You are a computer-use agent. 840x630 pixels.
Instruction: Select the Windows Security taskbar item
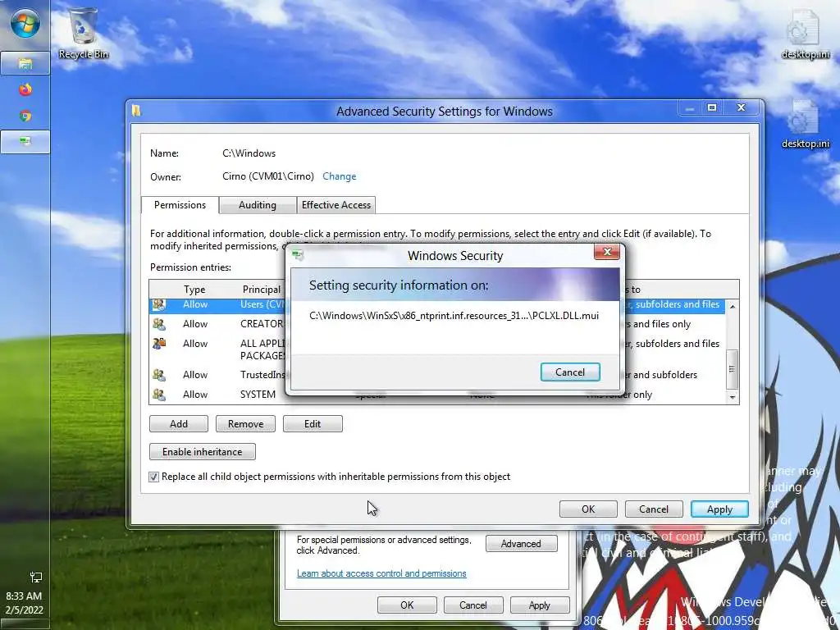pos(25,141)
